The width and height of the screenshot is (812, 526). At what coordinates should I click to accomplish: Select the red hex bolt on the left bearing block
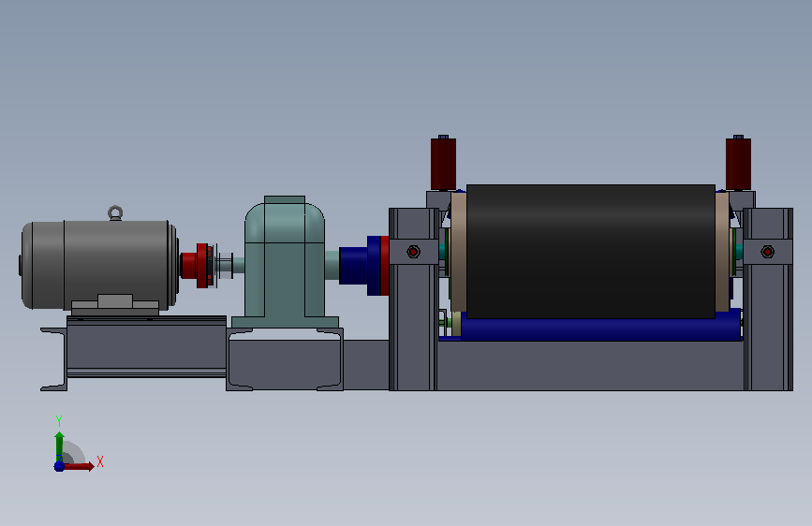[413, 252]
